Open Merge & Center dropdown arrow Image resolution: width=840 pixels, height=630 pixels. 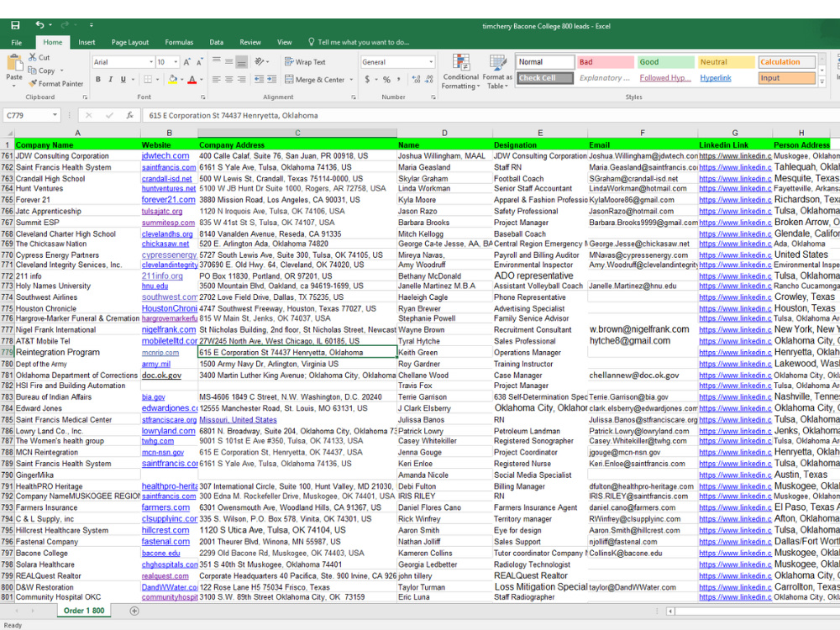[x=351, y=79]
